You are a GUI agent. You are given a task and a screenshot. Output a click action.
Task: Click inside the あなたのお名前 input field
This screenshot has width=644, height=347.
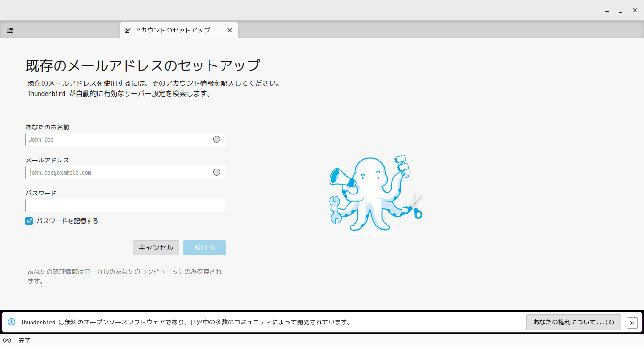click(118, 139)
